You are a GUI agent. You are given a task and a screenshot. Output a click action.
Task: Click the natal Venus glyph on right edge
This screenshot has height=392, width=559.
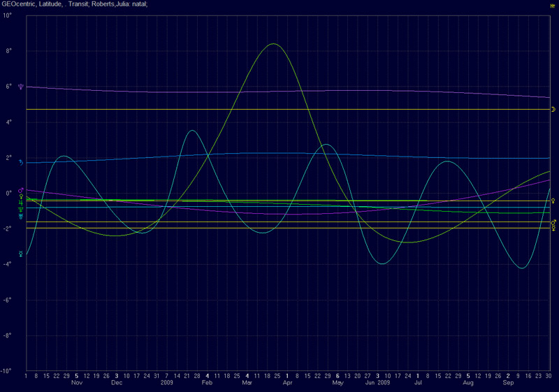point(553,201)
